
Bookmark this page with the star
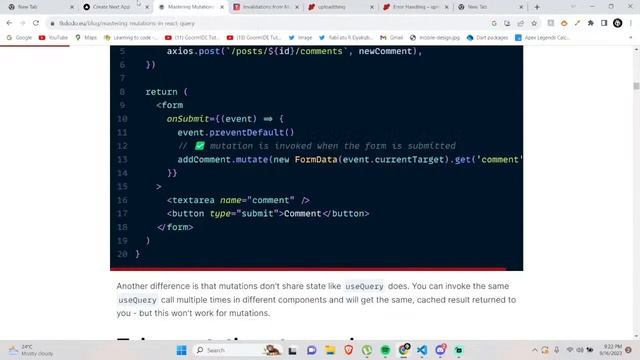(534, 23)
